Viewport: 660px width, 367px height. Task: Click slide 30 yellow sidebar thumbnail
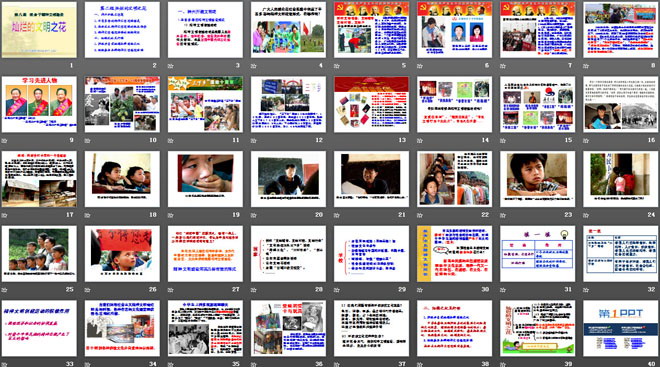[x=455, y=253]
